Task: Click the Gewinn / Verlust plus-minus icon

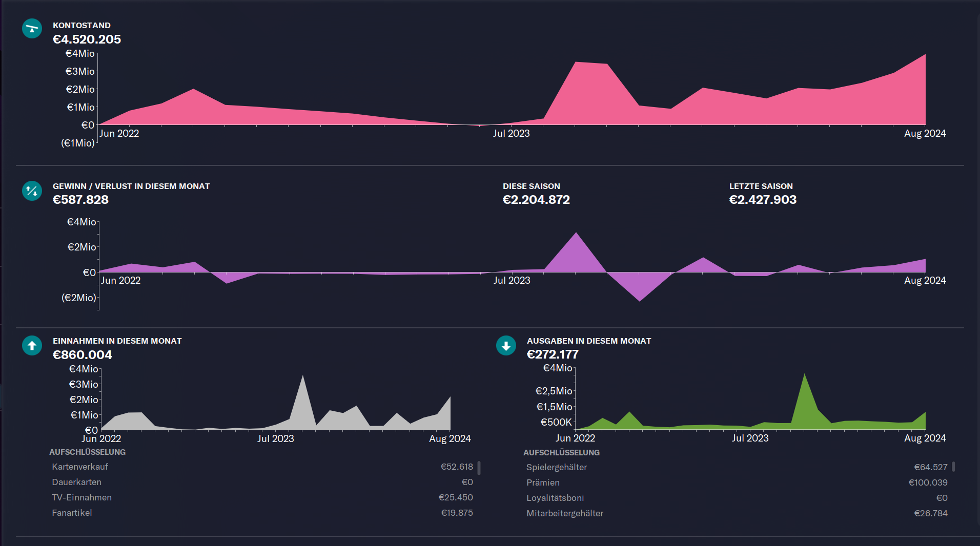Action: (32, 191)
